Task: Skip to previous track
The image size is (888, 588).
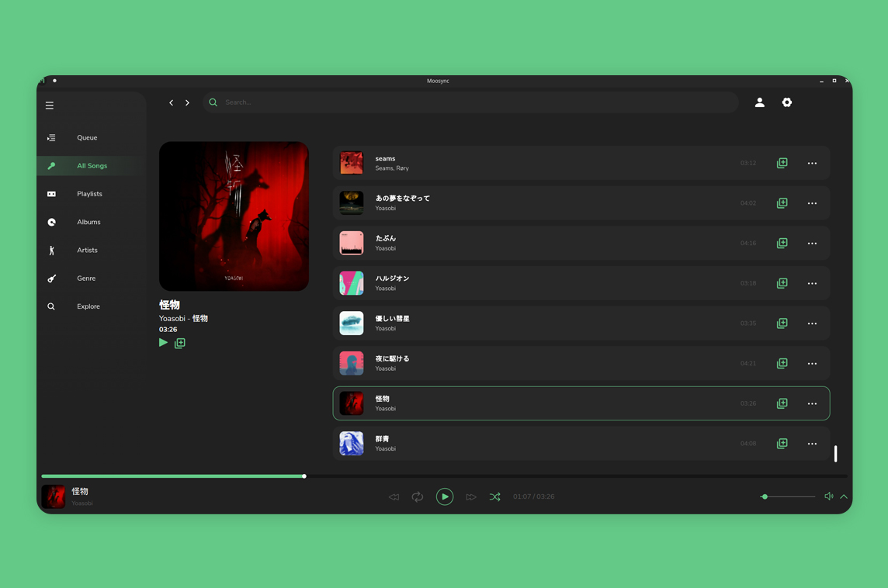Action: 394,497
